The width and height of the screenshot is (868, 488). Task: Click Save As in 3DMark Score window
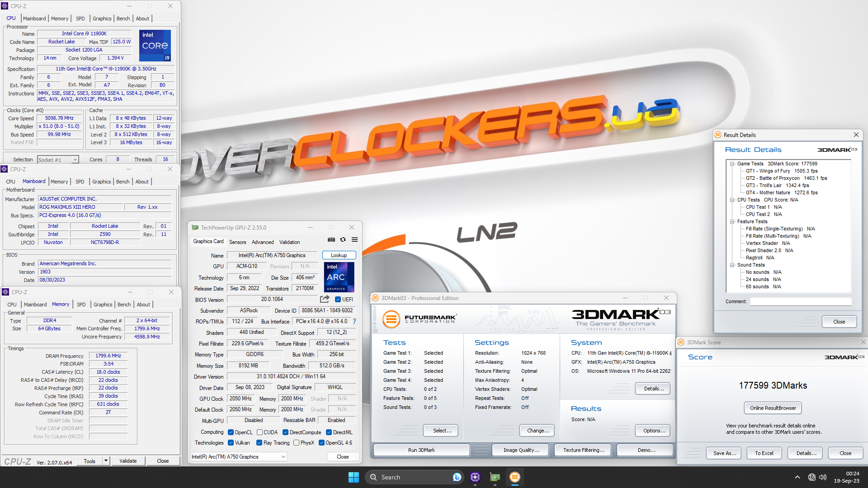(725, 453)
